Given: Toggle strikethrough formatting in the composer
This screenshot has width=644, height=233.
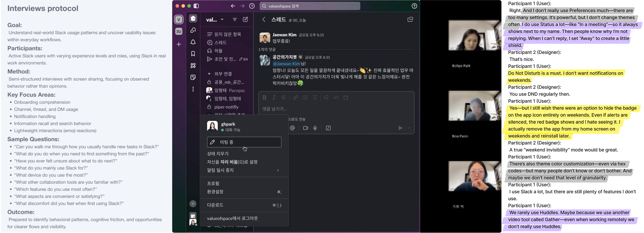Looking at the screenshot, I should pyautogui.click(x=283, y=97).
